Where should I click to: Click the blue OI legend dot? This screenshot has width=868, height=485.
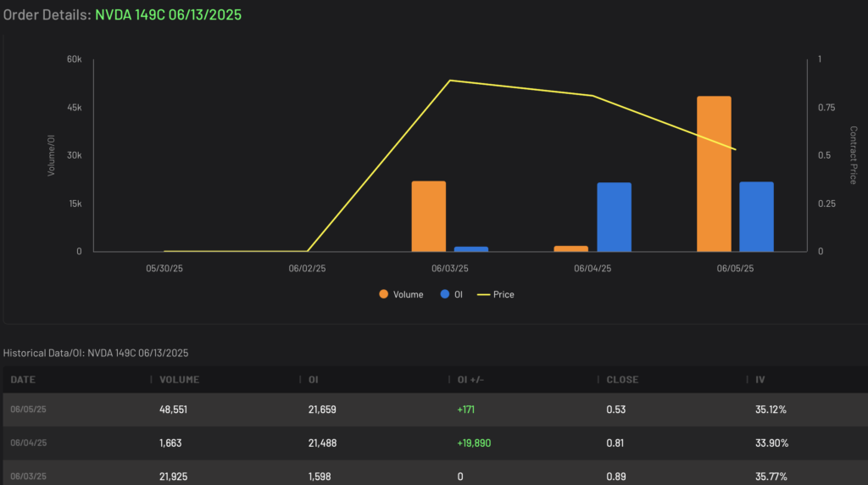(444, 294)
